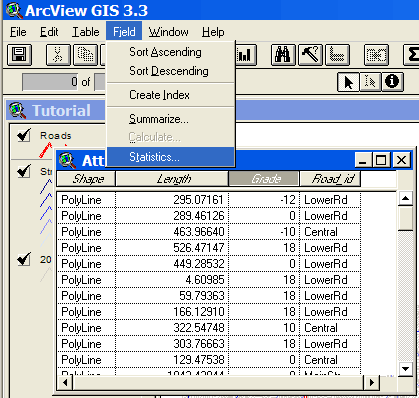
Task: Open the Query Builder hammer icon
Action: [310, 55]
